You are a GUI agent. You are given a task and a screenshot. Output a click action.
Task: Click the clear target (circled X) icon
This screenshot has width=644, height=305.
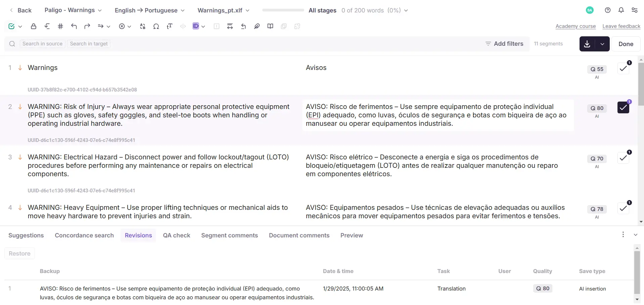pos(122,26)
